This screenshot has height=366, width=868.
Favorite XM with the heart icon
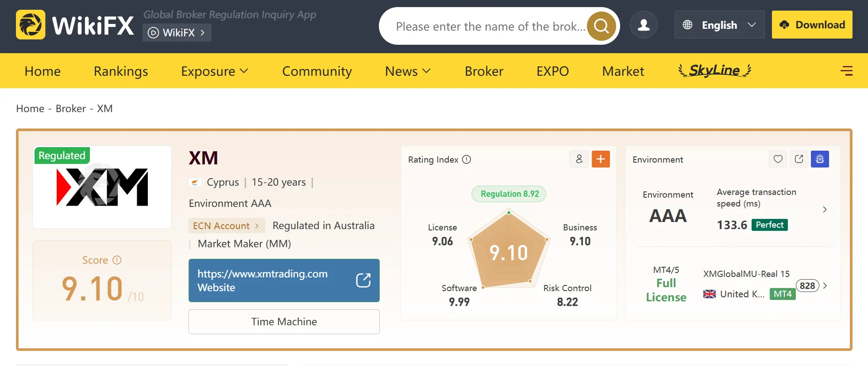(x=778, y=159)
